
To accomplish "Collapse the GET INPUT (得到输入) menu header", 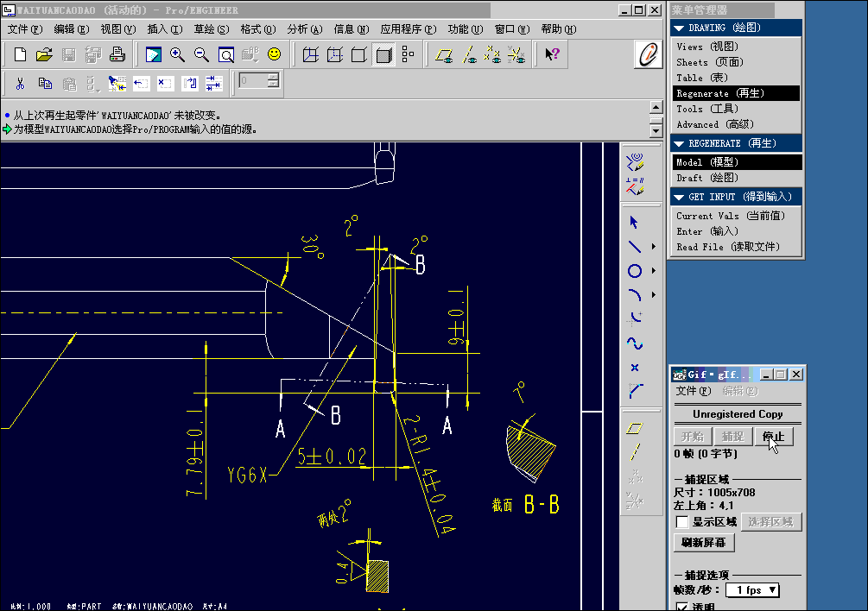I will coord(736,197).
